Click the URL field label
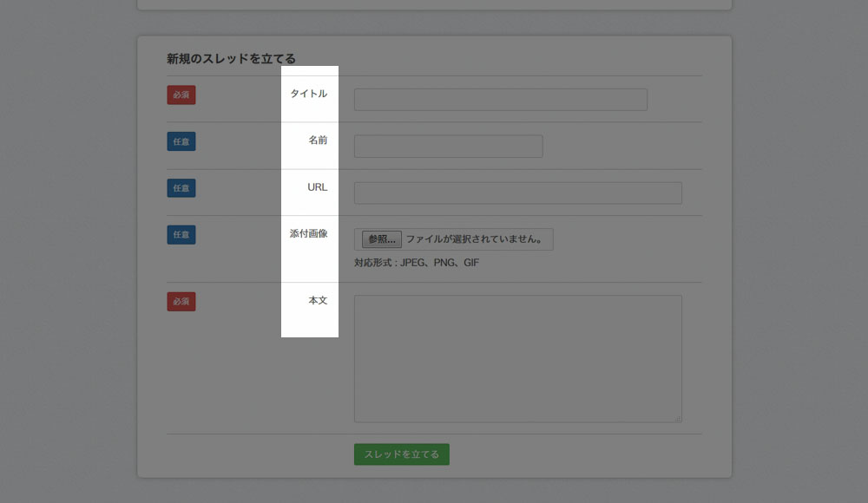868x503 pixels. pos(317,187)
